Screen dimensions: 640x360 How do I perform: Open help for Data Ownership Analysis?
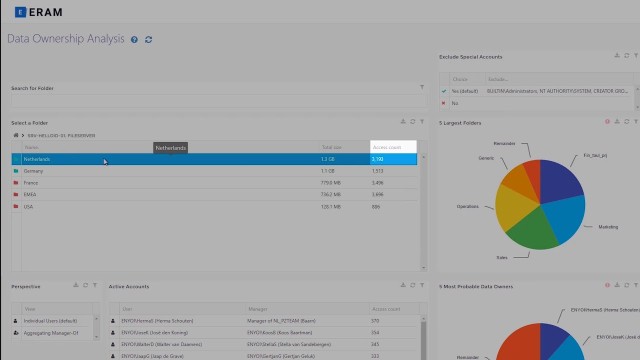(134, 40)
